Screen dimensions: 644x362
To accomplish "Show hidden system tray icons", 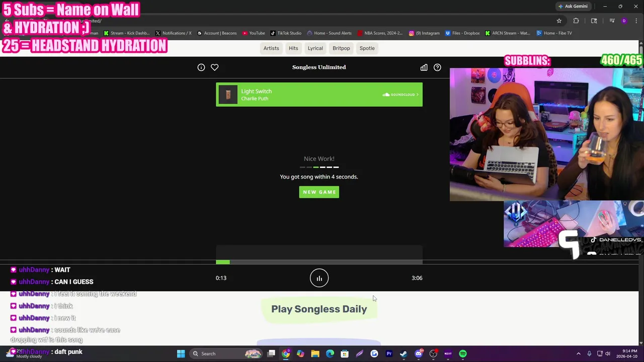I will [578, 354].
